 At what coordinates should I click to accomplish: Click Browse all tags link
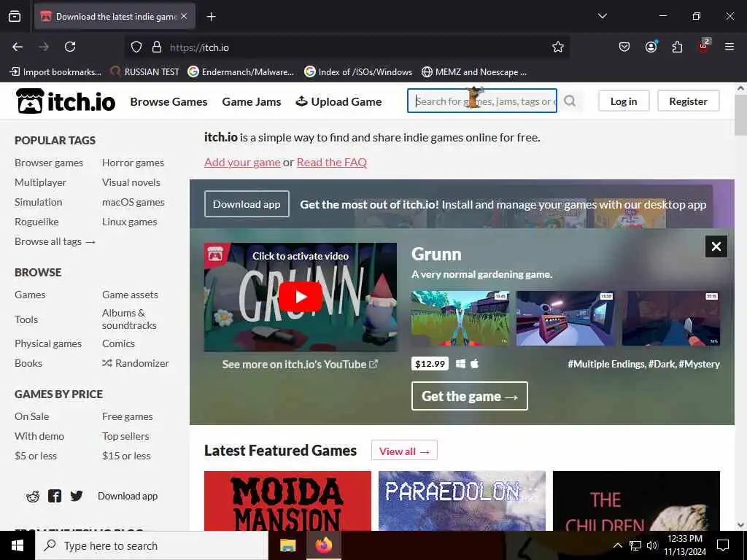coord(55,241)
